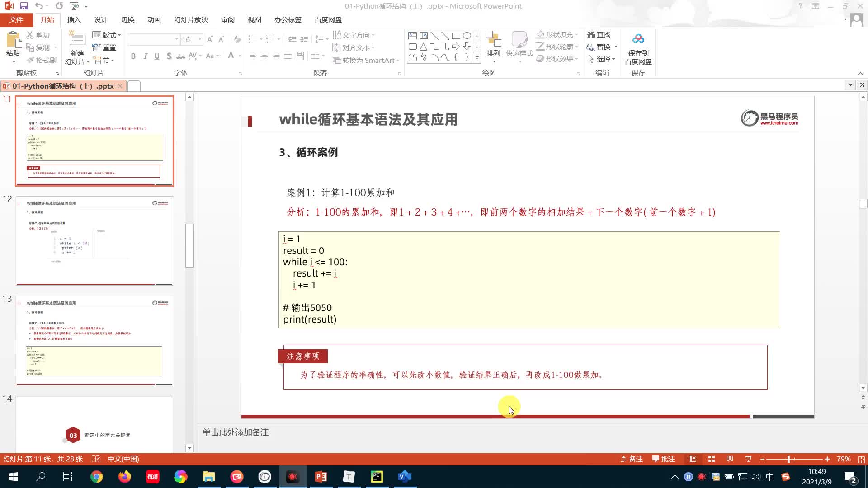Toggle Notes (备注) pane in status bar
Image resolution: width=868 pixels, height=488 pixels.
632,459
